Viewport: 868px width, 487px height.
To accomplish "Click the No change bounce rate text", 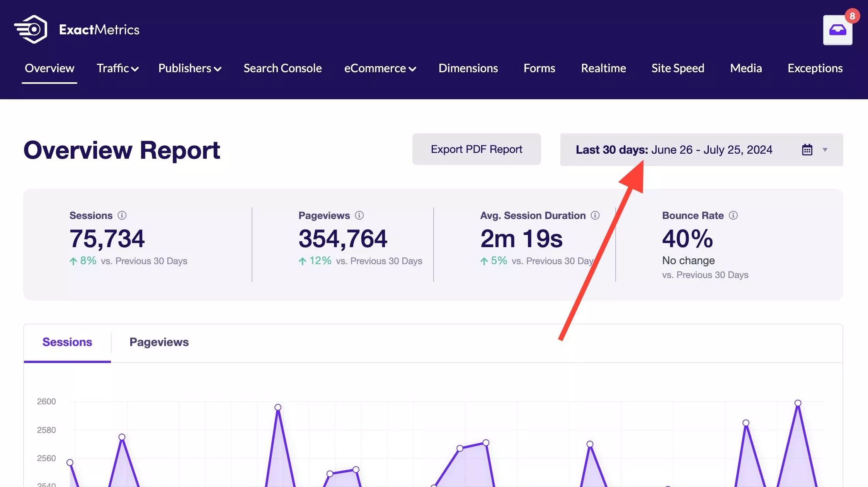I will click(688, 261).
